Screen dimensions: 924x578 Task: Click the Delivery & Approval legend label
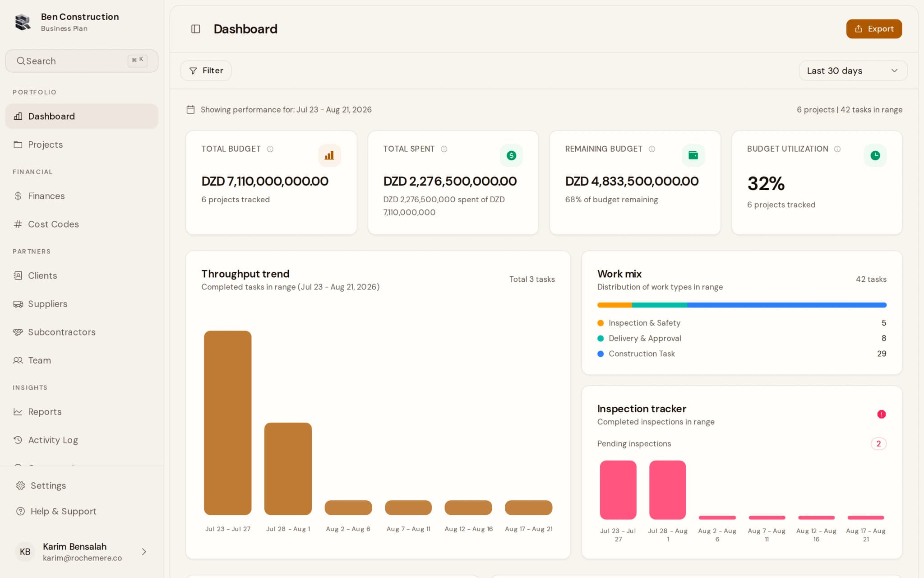point(645,338)
